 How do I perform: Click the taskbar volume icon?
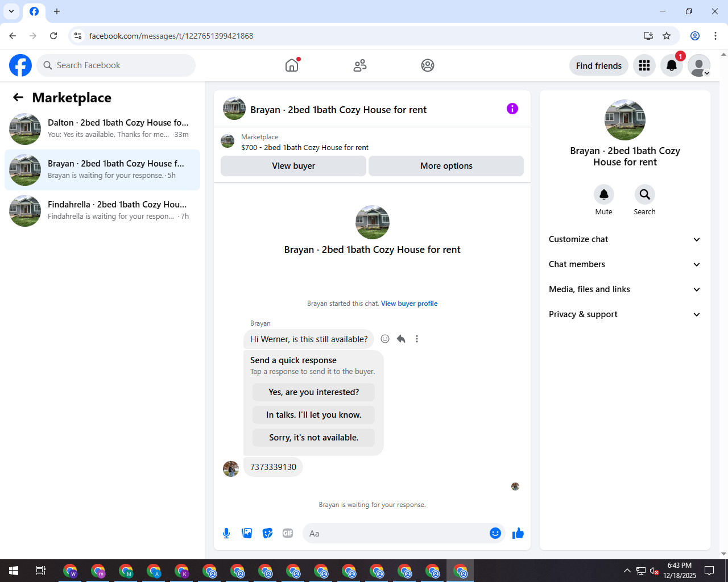655,571
